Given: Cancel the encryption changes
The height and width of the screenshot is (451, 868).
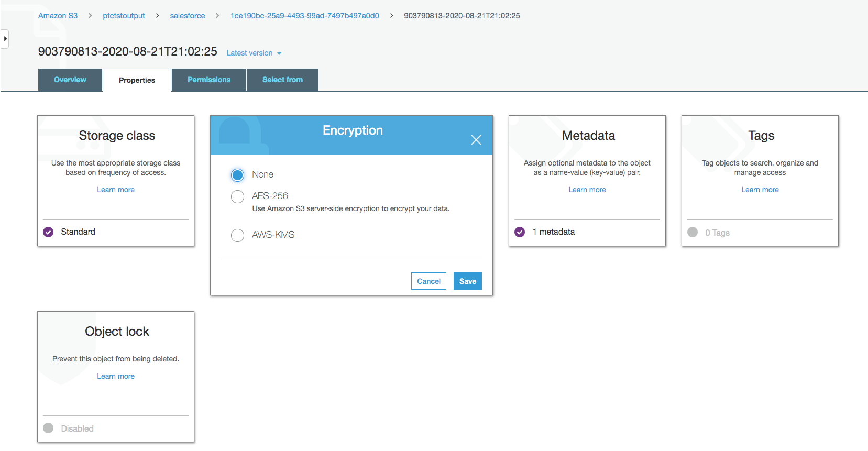Looking at the screenshot, I should (428, 281).
